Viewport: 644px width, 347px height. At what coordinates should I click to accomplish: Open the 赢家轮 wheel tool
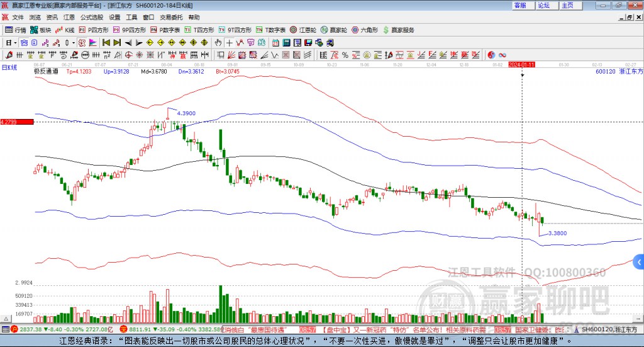click(x=334, y=30)
